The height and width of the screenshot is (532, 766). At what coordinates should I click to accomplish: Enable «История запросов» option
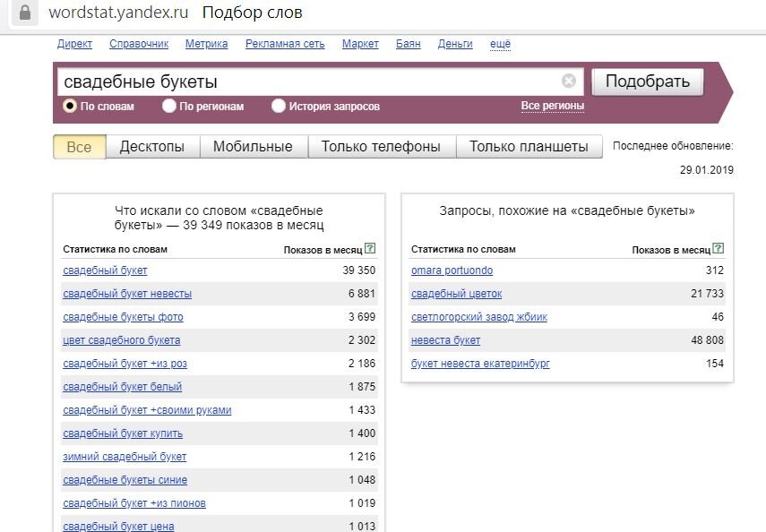click(x=280, y=106)
